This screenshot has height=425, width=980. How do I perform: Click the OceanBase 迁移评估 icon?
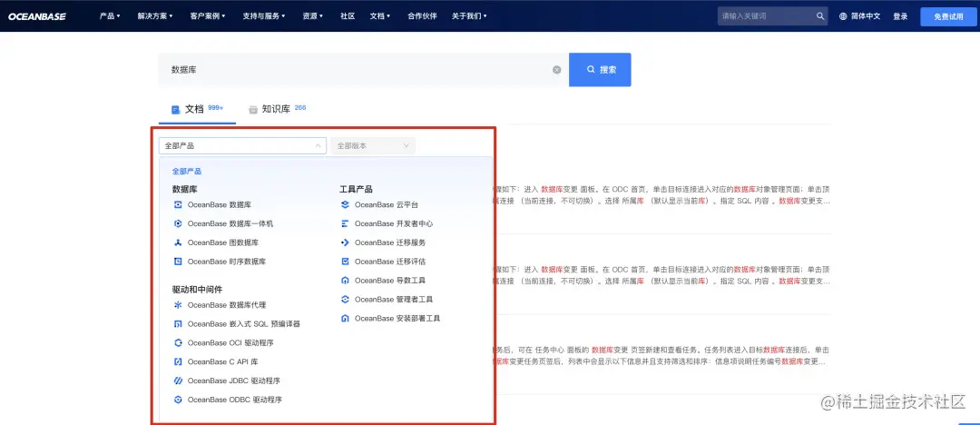tap(345, 261)
